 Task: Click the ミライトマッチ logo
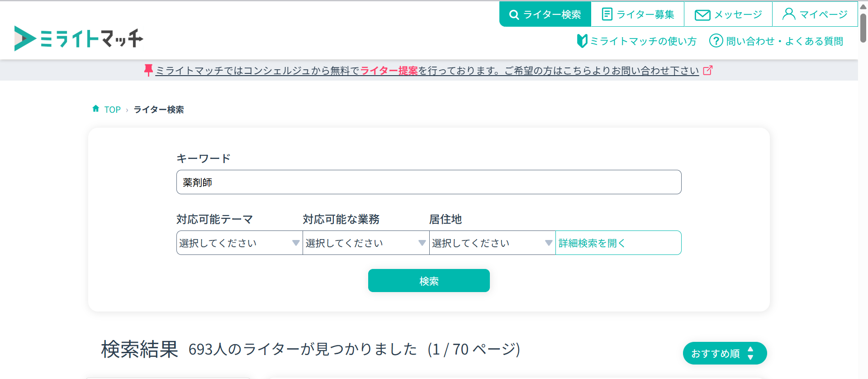[79, 38]
